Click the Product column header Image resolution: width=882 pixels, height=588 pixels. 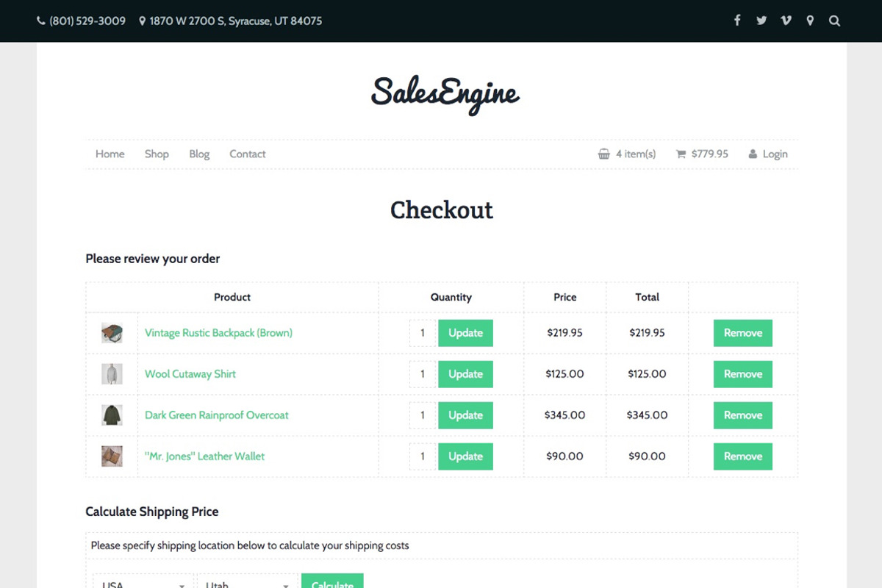coord(232,298)
